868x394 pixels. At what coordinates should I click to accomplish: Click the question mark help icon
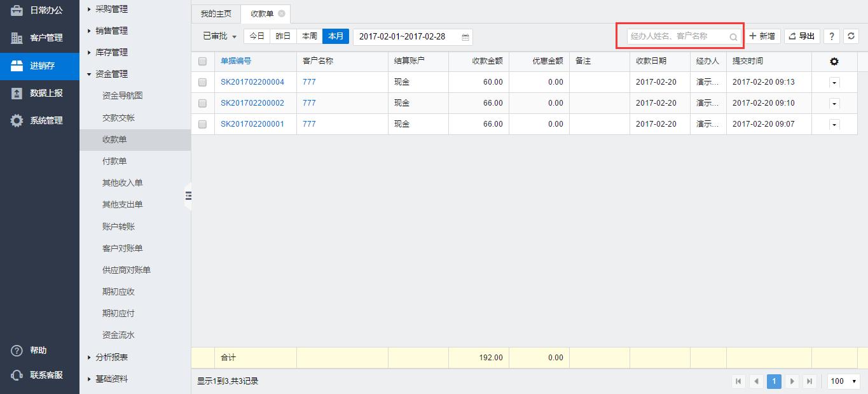click(x=831, y=36)
